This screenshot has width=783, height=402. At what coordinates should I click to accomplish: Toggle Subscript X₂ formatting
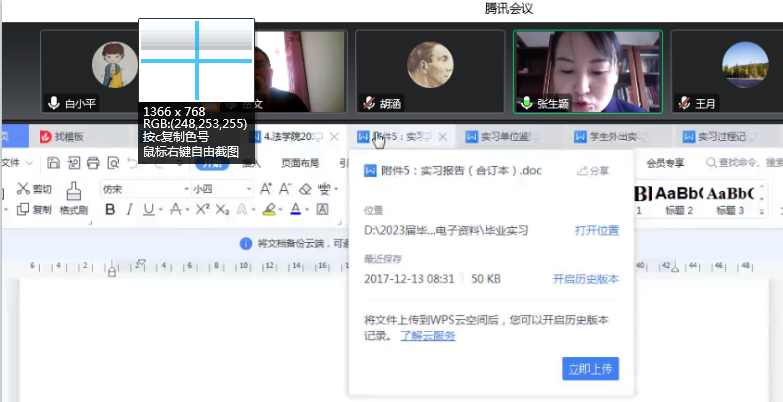222,210
